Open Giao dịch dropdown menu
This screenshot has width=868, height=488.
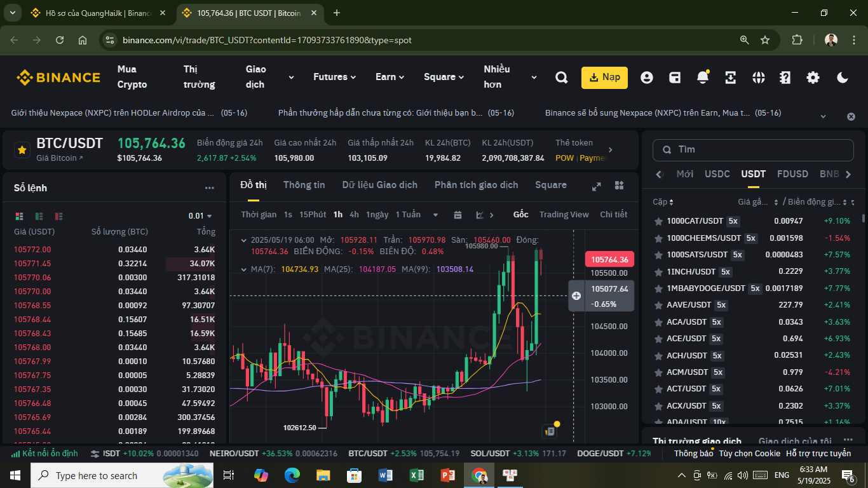click(270, 77)
